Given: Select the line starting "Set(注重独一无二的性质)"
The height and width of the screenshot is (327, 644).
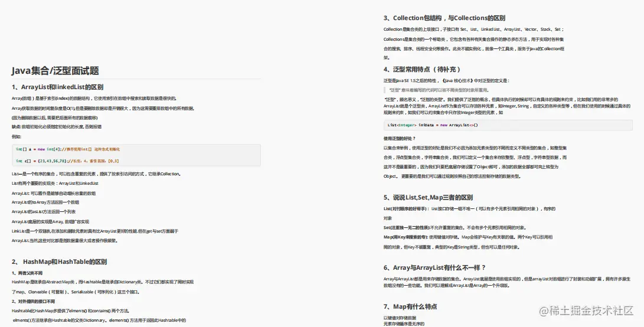Looking at the screenshot, I should pos(455,227).
